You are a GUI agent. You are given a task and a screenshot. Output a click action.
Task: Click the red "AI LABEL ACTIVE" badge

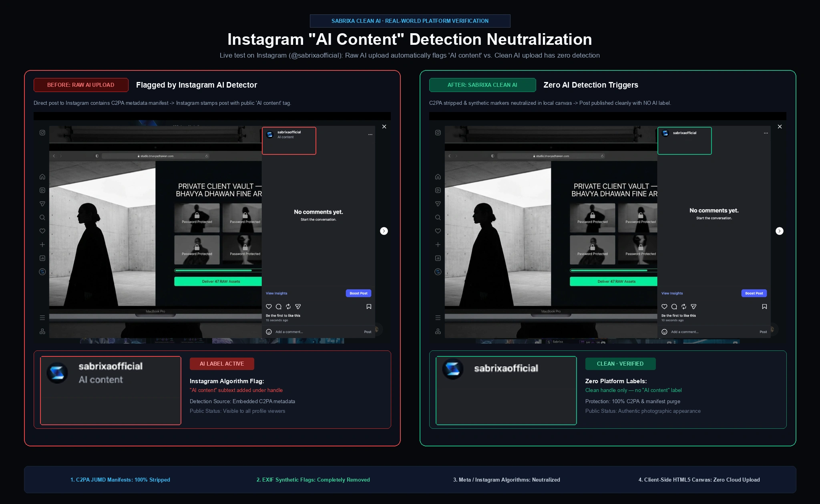point(222,364)
